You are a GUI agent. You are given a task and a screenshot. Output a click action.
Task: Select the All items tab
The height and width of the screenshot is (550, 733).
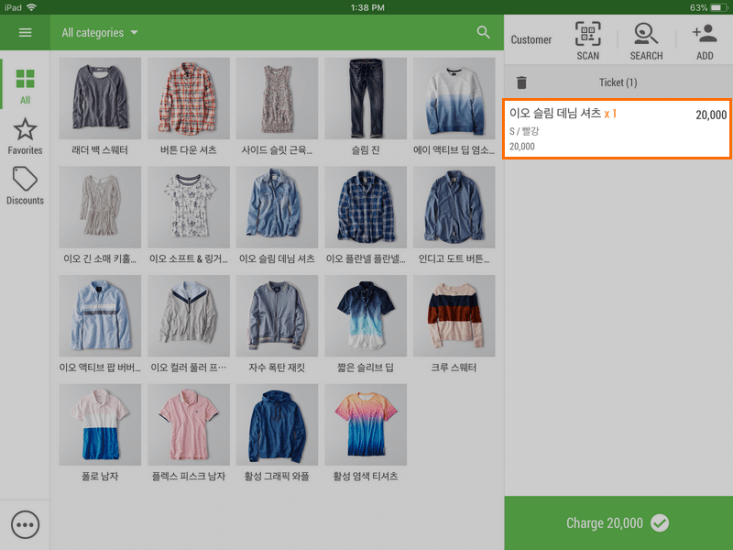click(25, 86)
